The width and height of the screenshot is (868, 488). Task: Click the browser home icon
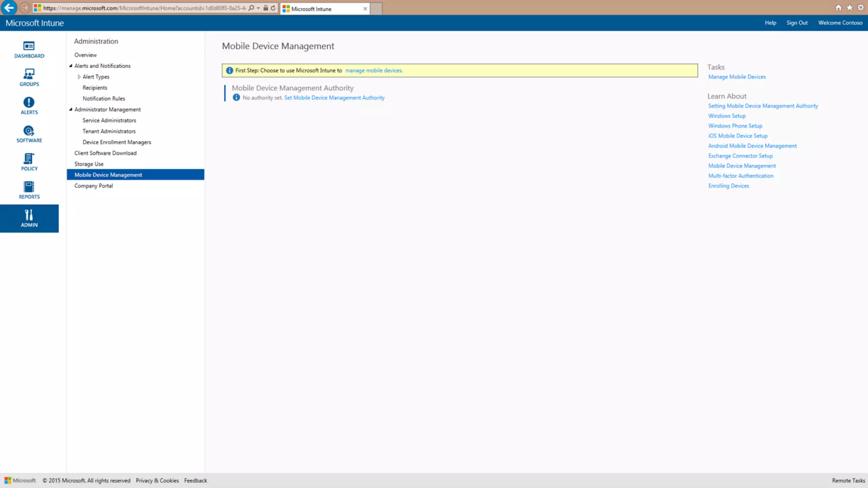838,8
